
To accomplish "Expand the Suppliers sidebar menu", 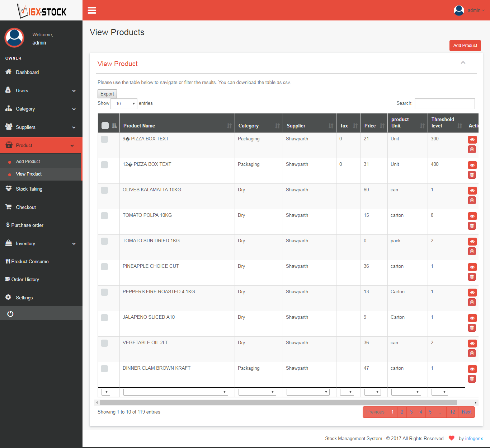I will pyautogui.click(x=41, y=127).
